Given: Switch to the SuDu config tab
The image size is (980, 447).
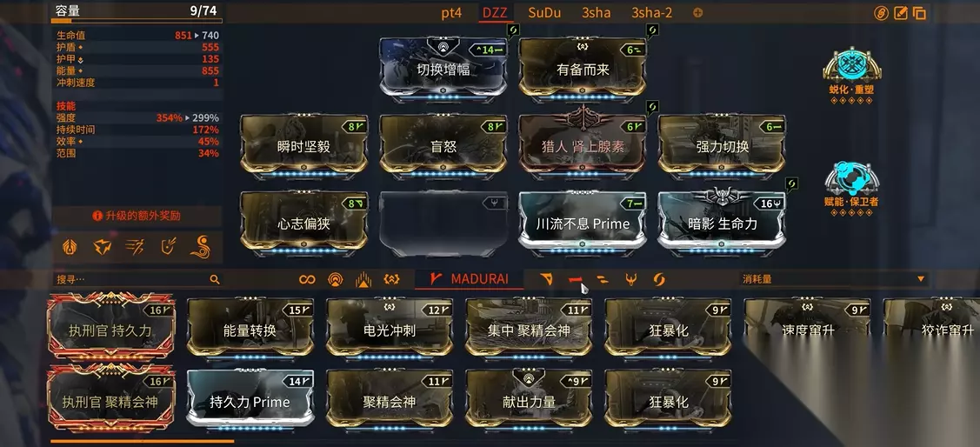Looking at the screenshot, I should pyautogui.click(x=544, y=12).
